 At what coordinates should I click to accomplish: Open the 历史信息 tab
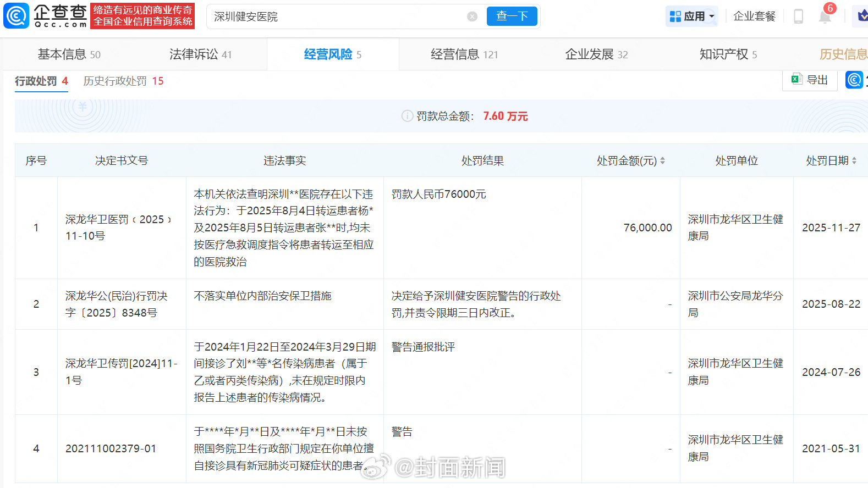point(843,54)
